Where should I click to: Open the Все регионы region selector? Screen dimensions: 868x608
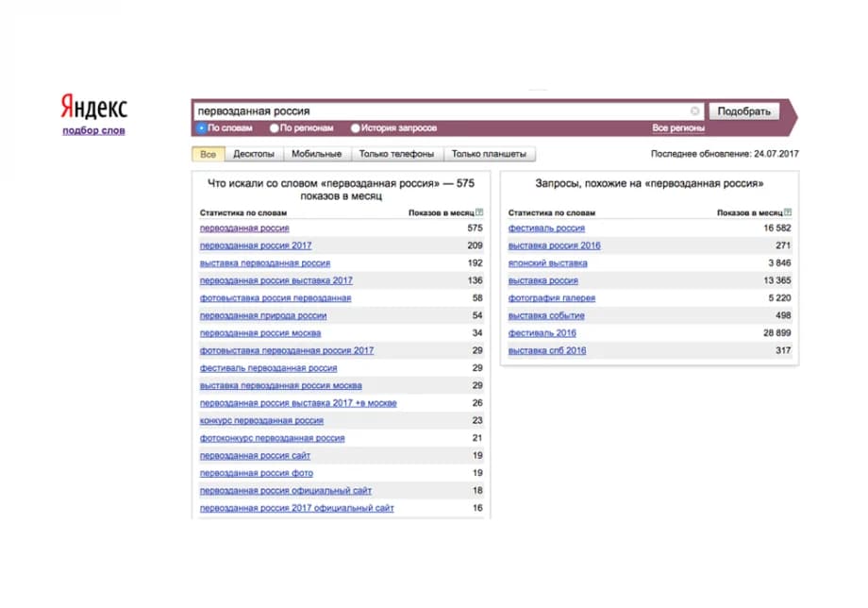[678, 127]
